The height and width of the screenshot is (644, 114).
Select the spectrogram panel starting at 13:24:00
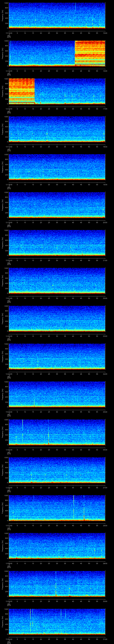pos(57,394)
